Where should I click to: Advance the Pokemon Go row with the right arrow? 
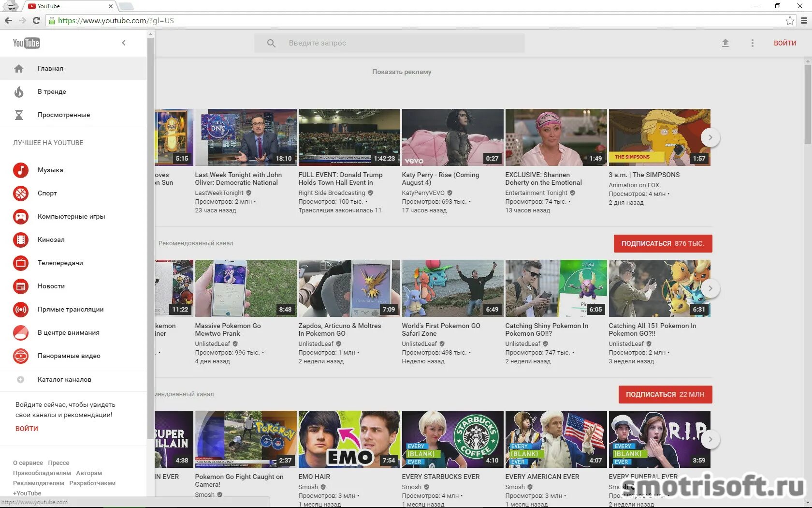pyautogui.click(x=710, y=288)
